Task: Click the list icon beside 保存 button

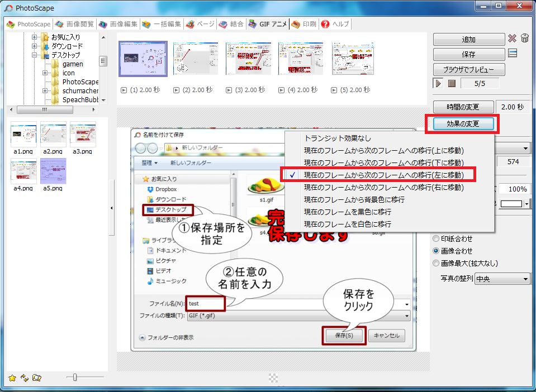Action: 512,54
